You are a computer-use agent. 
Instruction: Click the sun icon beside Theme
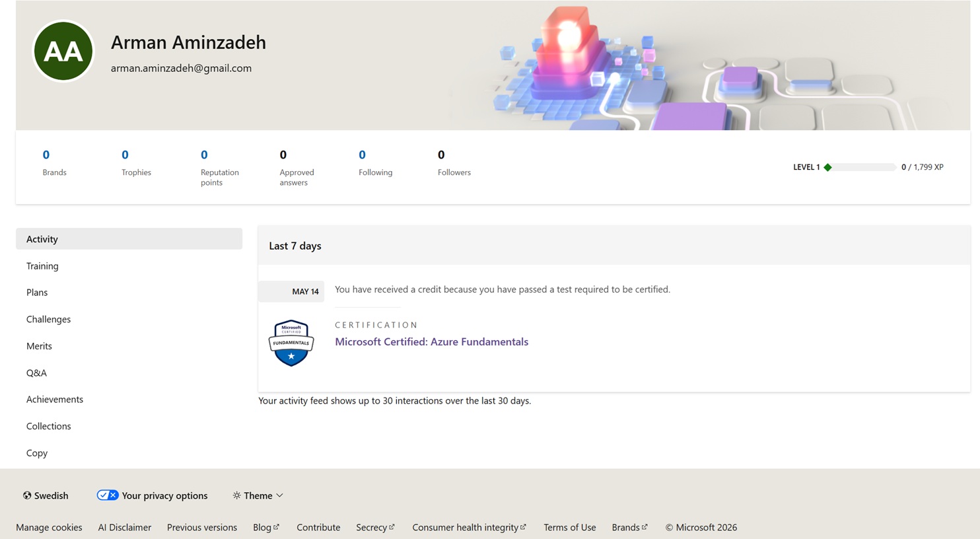236,495
